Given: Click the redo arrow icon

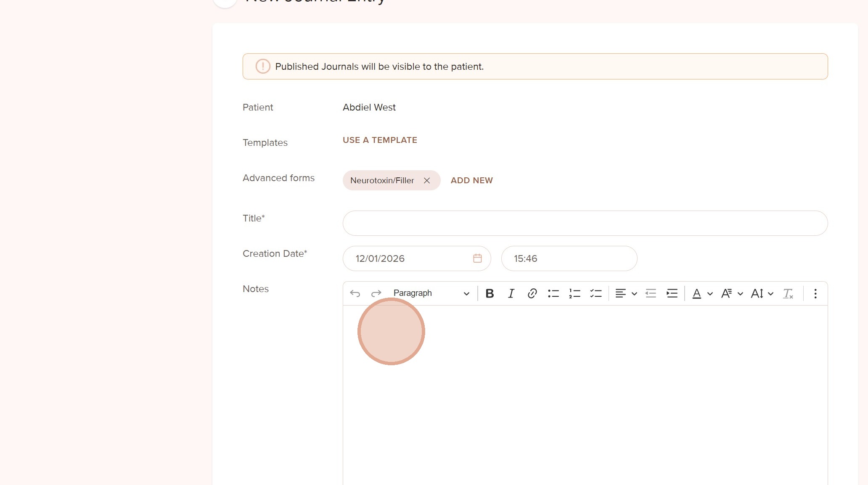Looking at the screenshot, I should pyautogui.click(x=376, y=293).
